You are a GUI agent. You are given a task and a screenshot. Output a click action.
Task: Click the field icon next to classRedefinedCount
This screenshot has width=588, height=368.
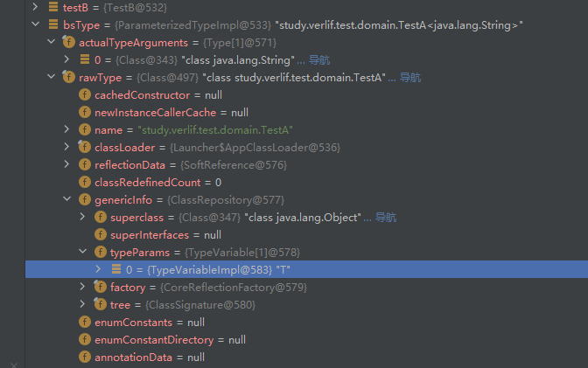85,182
